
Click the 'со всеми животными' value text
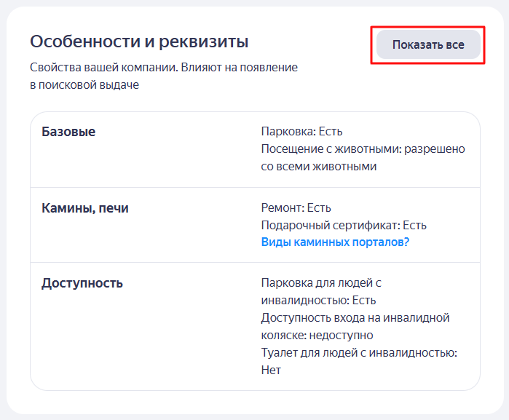click(x=318, y=167)
